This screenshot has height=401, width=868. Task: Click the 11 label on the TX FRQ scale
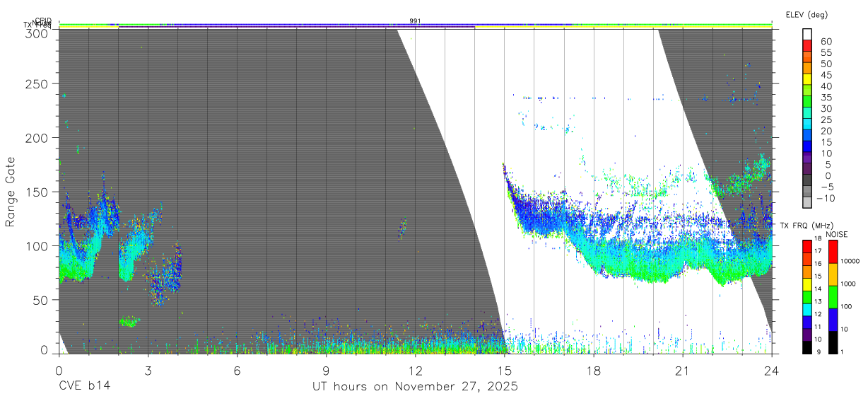[818, 327]
